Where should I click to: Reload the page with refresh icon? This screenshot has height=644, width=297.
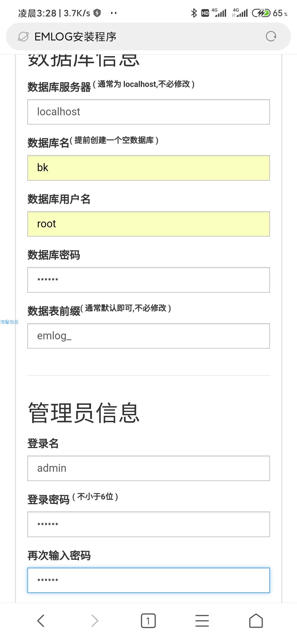pos(271,36)
